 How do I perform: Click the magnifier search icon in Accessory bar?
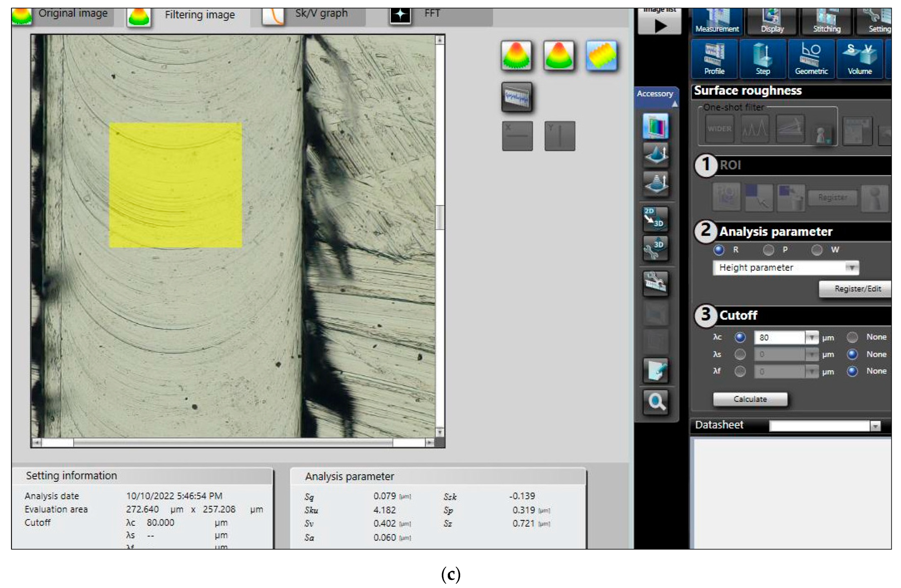click(655, 402)
